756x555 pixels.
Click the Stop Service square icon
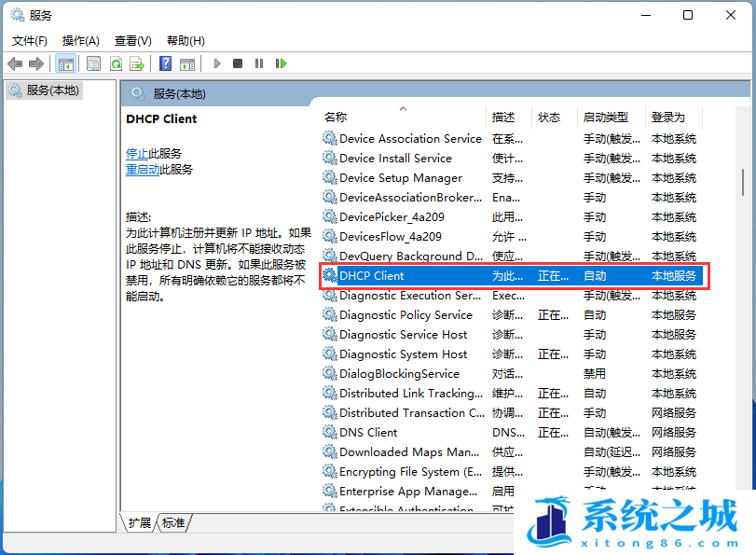[237, 63]
